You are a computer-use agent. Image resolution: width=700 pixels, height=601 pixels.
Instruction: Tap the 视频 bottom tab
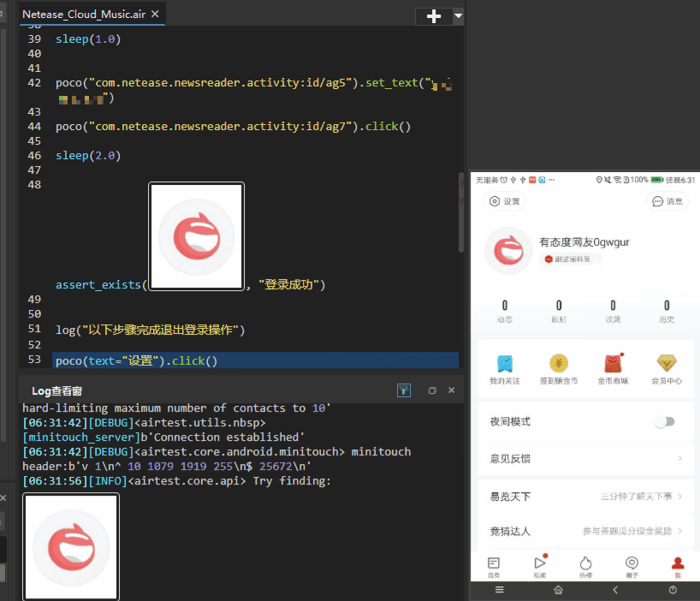[540, 566]
